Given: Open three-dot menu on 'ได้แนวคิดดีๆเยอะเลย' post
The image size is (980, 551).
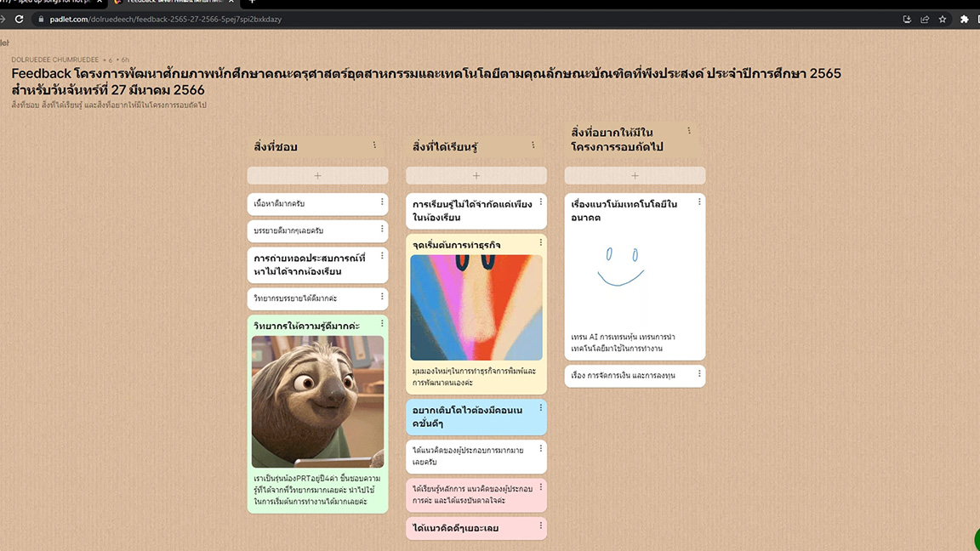Looking at the screenshot, I should pyautogui.click(x=541, y=526).
